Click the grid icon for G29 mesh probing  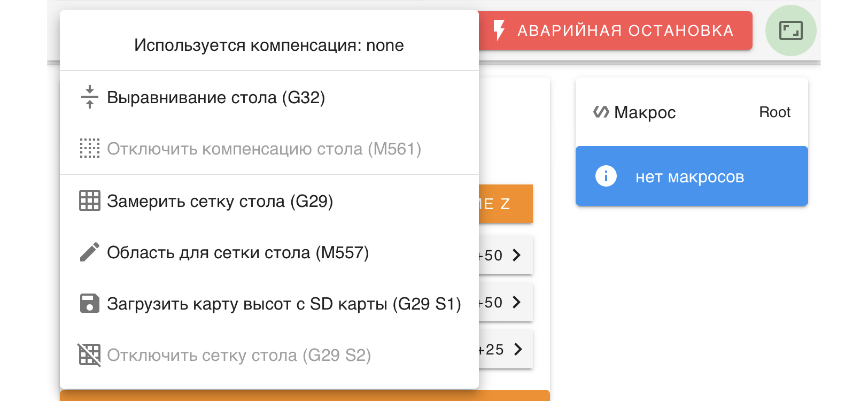click(90, 201)
